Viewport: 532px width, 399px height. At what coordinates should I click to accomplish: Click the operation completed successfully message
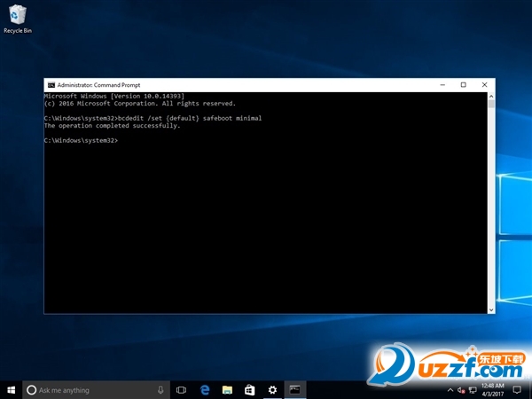click(x=112, y=126)
